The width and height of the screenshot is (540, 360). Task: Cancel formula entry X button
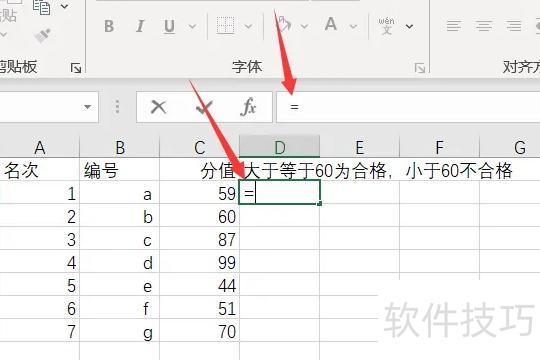click(x=158, y=107)
